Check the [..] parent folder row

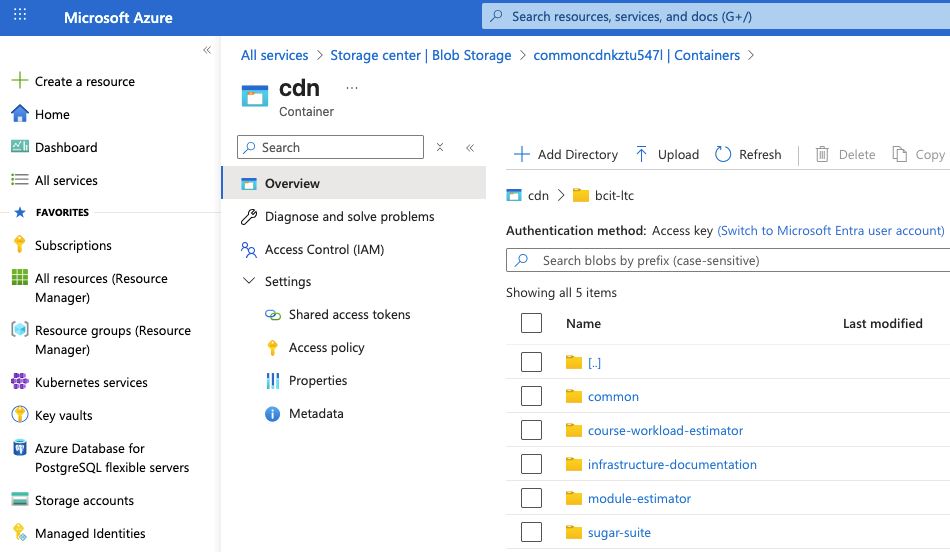coord(531,362)
